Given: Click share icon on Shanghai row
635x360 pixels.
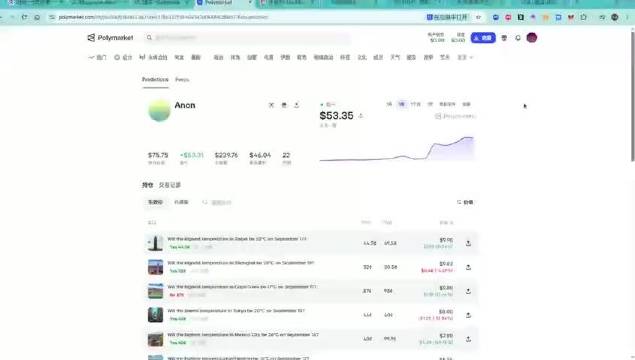Looking at the screenshot, I should click(468, 267).
